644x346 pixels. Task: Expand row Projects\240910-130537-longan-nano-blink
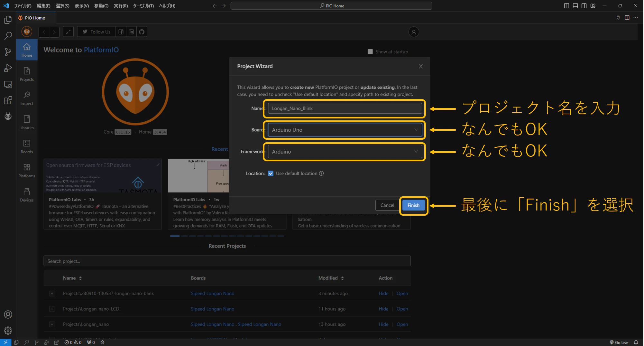pyautogui.click(x=52, y=294)
